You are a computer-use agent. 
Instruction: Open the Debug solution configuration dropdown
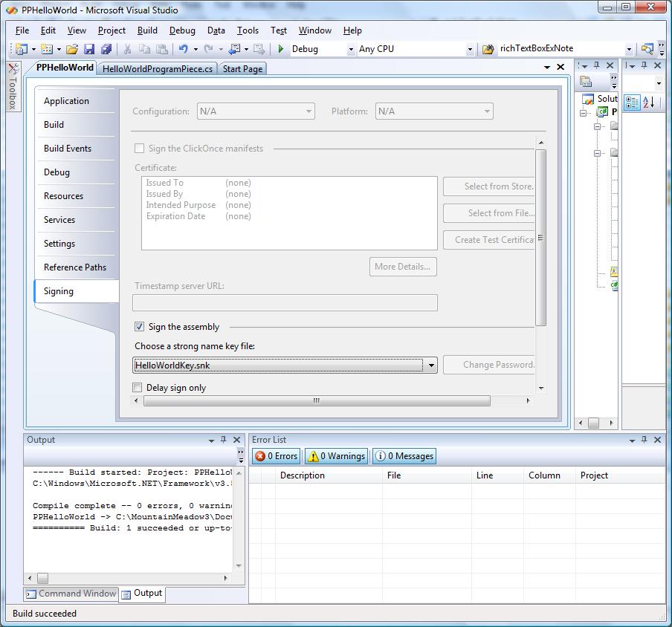click(351, 49)
